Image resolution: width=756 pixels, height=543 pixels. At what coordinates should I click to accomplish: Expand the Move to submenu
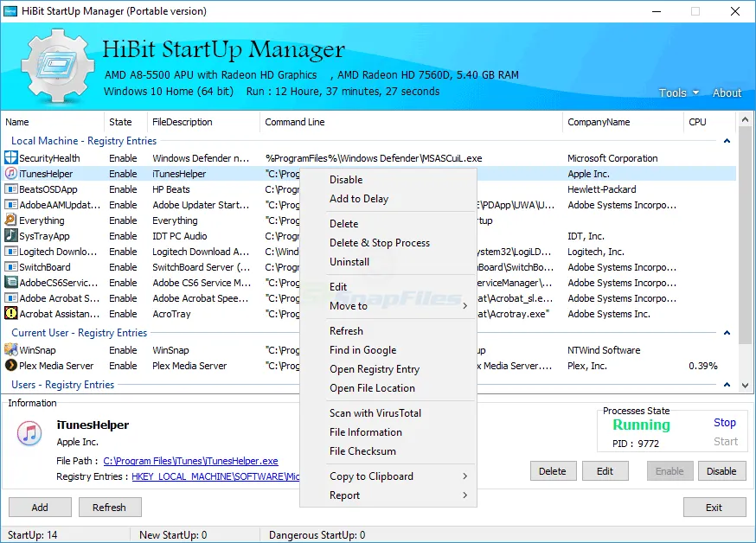click(x=388, y=306)
